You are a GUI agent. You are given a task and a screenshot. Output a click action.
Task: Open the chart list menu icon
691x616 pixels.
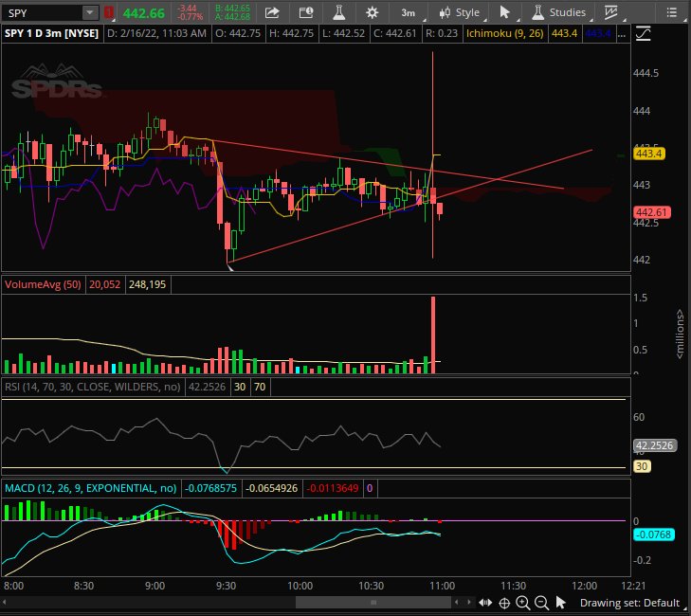(672, 12)
